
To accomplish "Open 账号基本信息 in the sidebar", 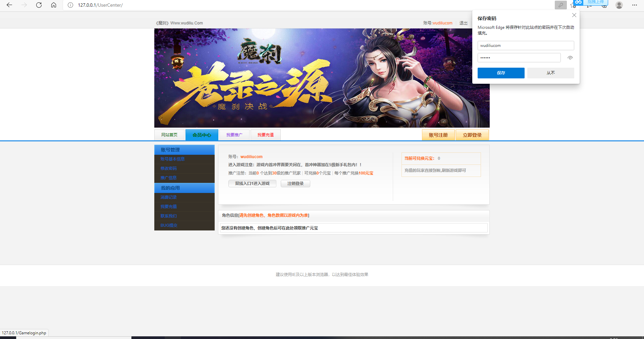I will [x=172, y=159].
